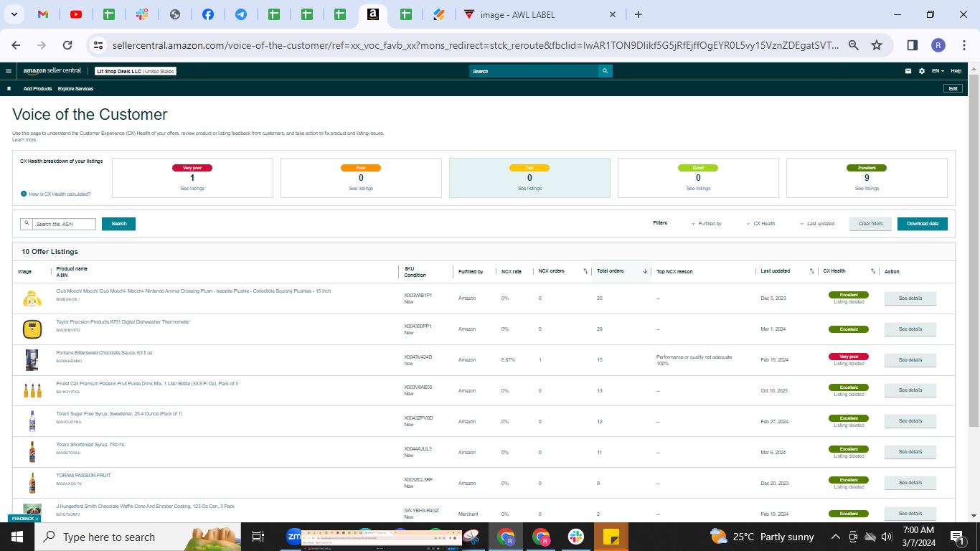The height and width of the screenshot is (551, 980).
Task: Sort by Total orders using the down arrow
Action: [x=645, y=271]
